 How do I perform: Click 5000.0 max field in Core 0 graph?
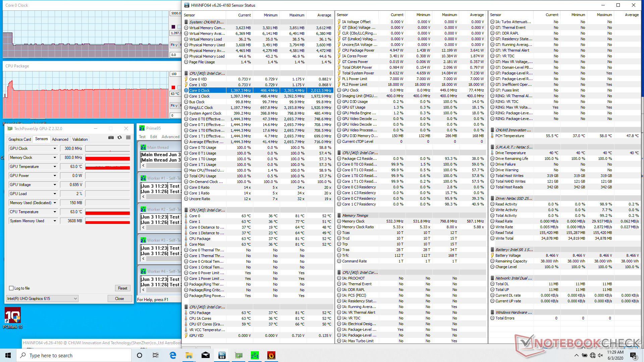176,13
